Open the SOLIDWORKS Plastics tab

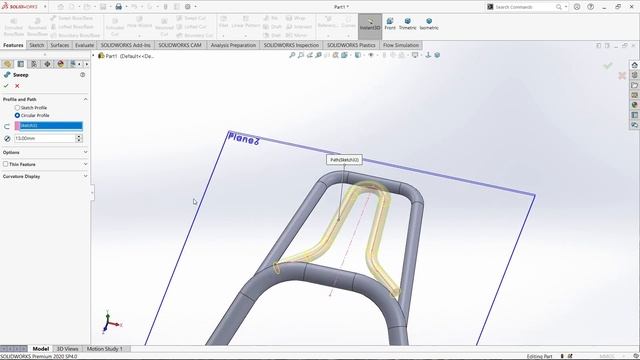pyautogui.click(x=351, y=45)
